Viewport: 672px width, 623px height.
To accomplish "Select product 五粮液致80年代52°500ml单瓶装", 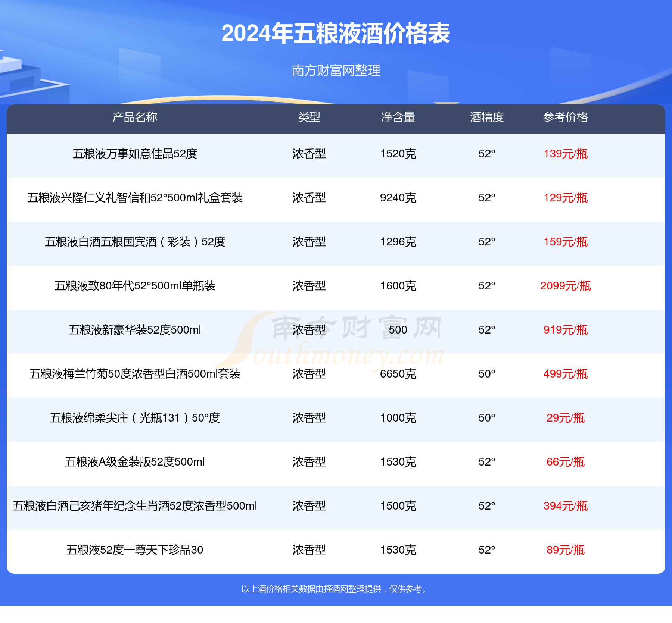I will 135,286.
